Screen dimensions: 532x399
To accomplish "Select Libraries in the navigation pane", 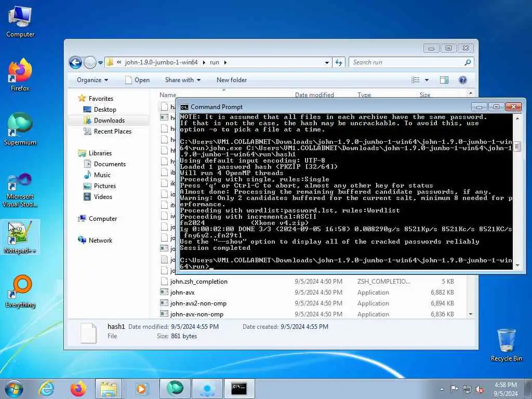I will 100,153.
